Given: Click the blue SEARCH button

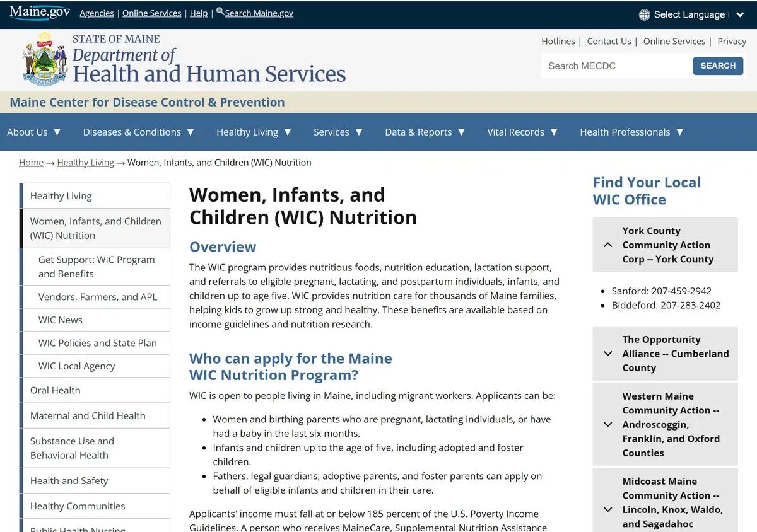Looking at the screenshot, I should (718, 66).
